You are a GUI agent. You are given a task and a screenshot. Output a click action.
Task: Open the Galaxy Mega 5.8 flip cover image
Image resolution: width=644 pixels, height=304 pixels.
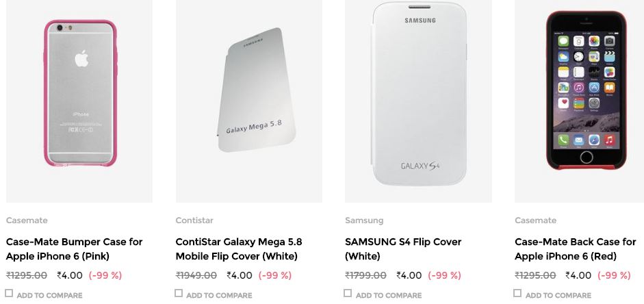point(248,94)
